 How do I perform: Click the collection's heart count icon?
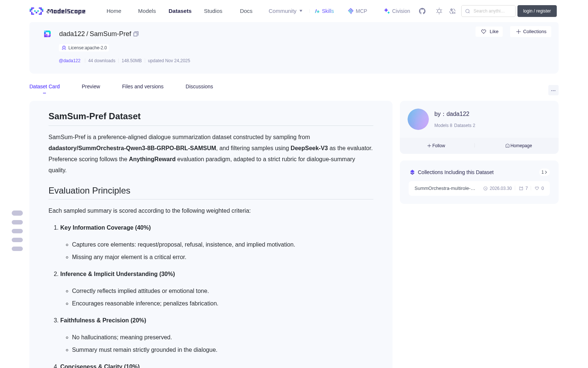coord(537,188)
